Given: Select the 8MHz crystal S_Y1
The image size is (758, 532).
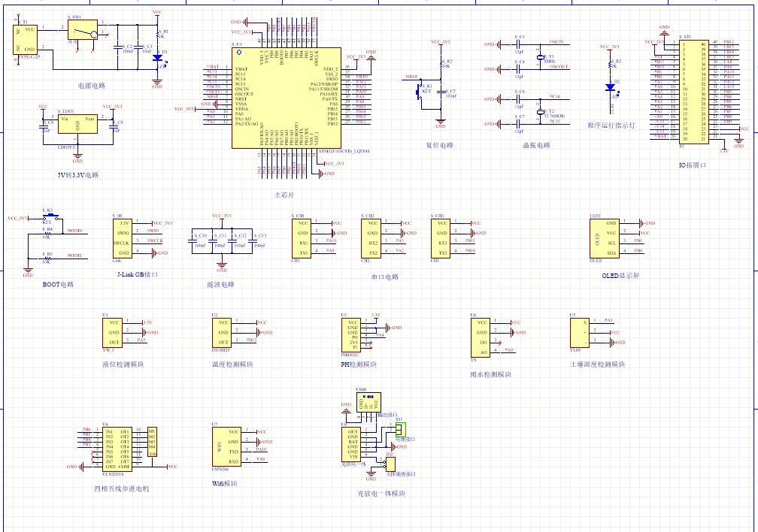Looking at the screenshot, I should pyautogui.click(x=541, y=58).
